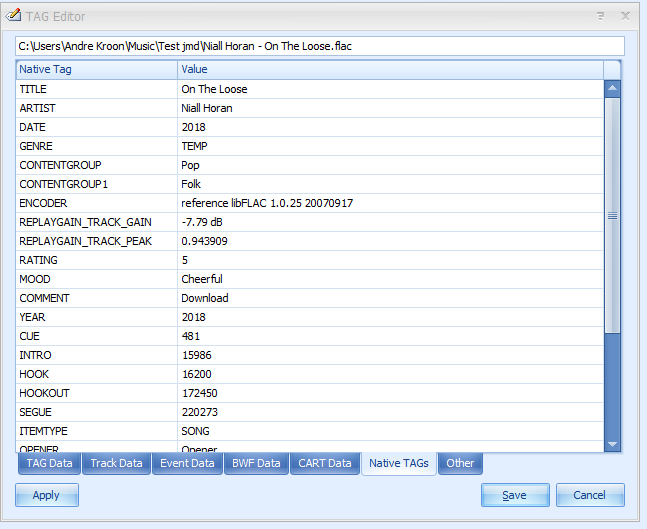Open the CART Data tab
This screenshot has width=647, height=529.
(324, 464)
